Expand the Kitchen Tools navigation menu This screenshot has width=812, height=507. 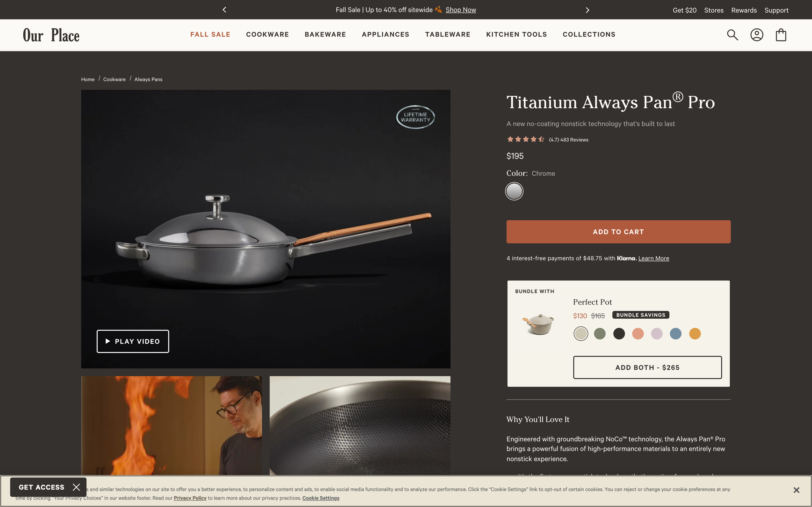[516, 35]
